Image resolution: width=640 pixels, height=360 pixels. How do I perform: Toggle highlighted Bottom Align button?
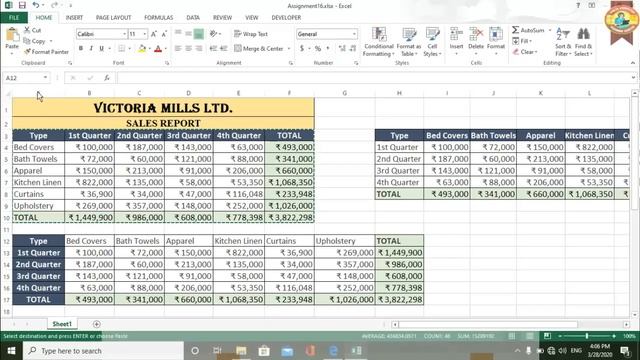click(199, 34)
